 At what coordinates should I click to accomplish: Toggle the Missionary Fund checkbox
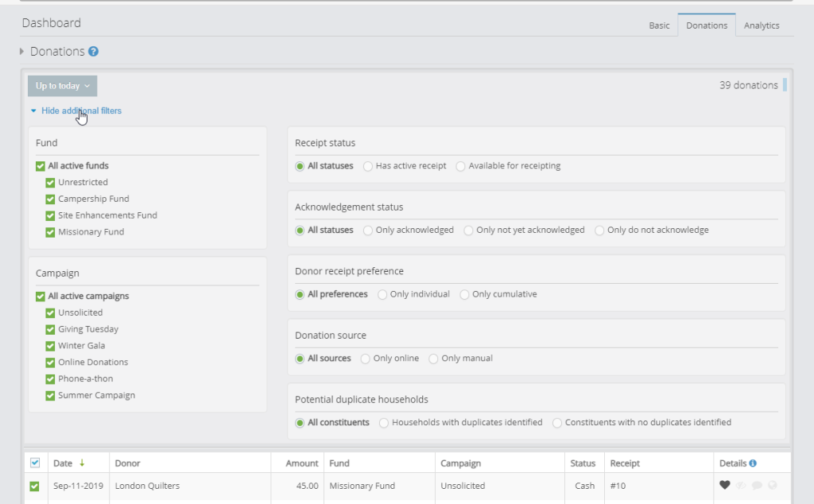click(50, 232)
